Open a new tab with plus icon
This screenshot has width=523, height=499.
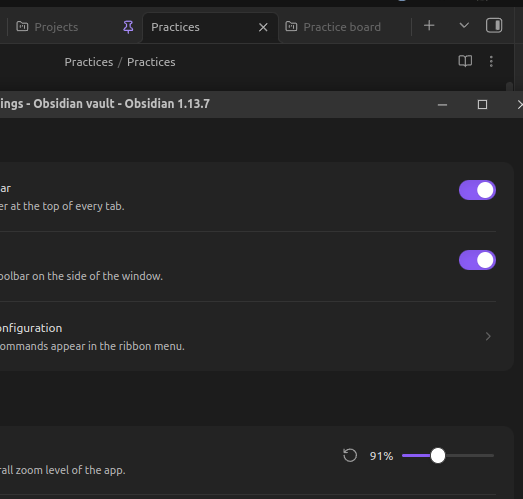429,25
